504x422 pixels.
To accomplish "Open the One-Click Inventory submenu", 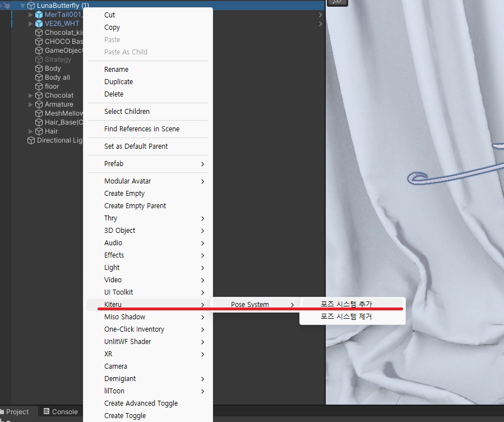I will point(148,329).
